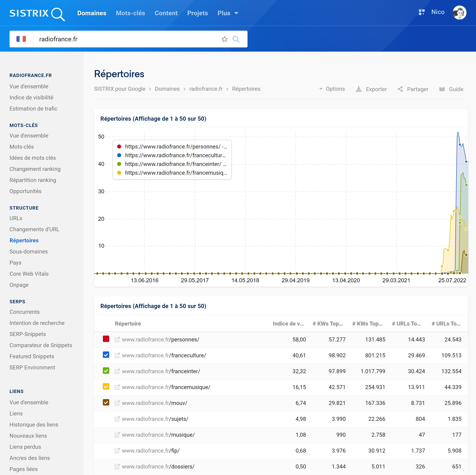Click the Domaines breadcrumb link
Viewport: 476px width, 475px height.
[167, 89]
